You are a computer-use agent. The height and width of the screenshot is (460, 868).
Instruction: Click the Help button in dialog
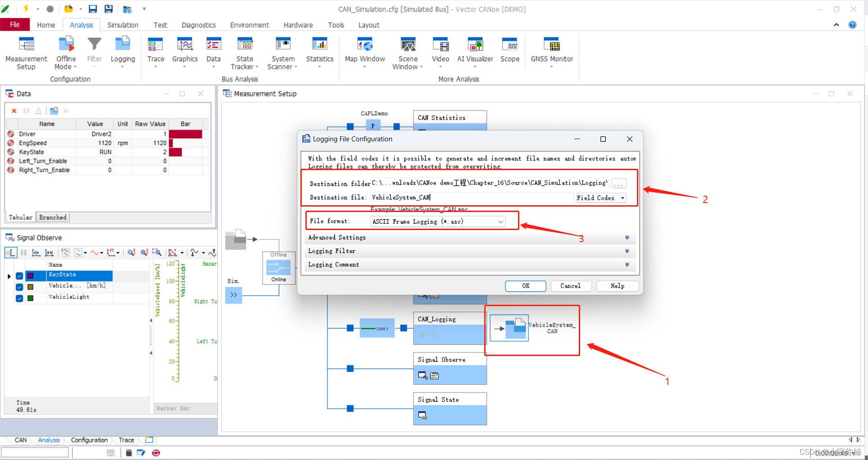618,286
